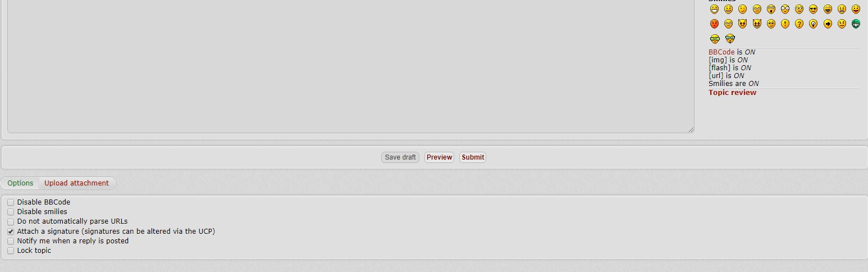
Task: Insert the winking smiley
Action: coord(742,9)
